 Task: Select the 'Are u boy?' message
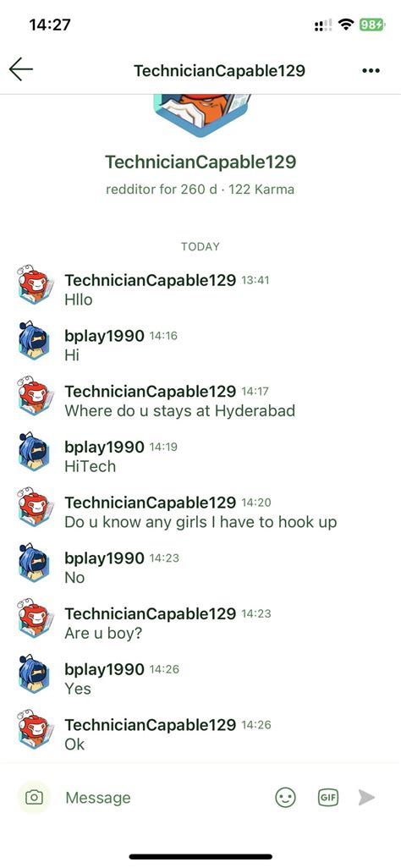point(103,634)
